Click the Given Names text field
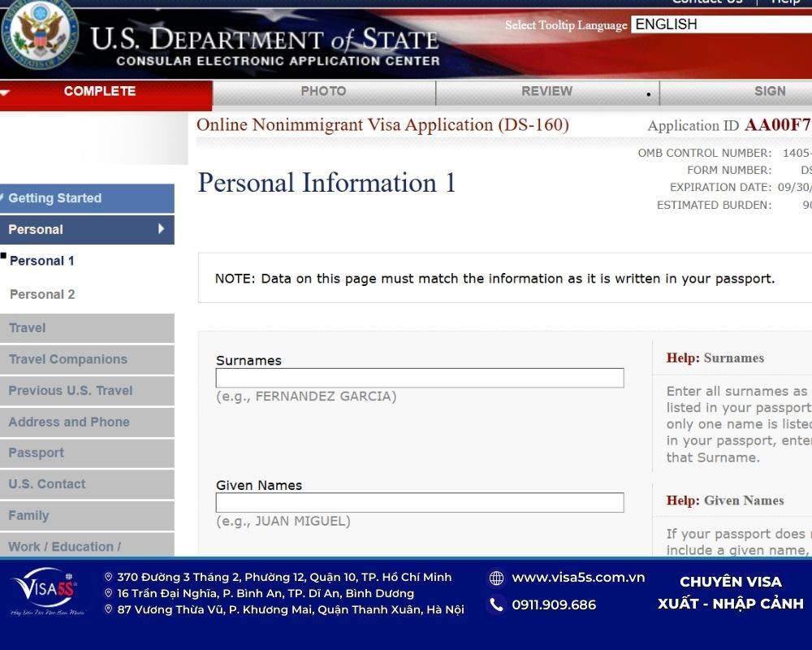812x650 pixels. tap(419, 502)
